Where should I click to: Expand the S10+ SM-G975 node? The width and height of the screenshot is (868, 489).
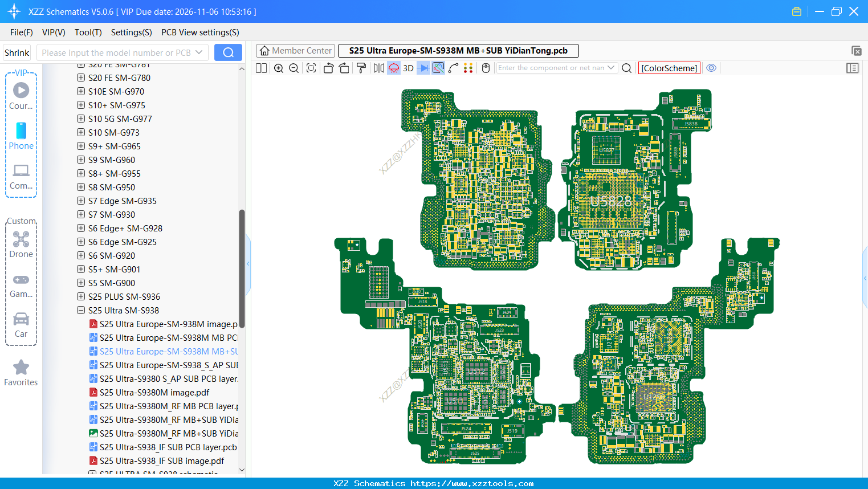(x=81, y=105)
